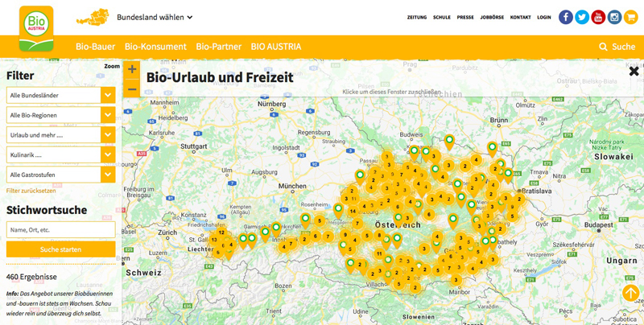644x325 pixels.
Task: Open the Facebook social icon
Action: 566,17
